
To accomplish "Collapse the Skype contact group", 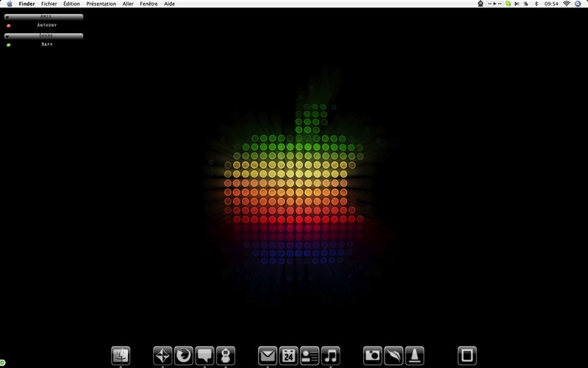I will tap(7, 36).
